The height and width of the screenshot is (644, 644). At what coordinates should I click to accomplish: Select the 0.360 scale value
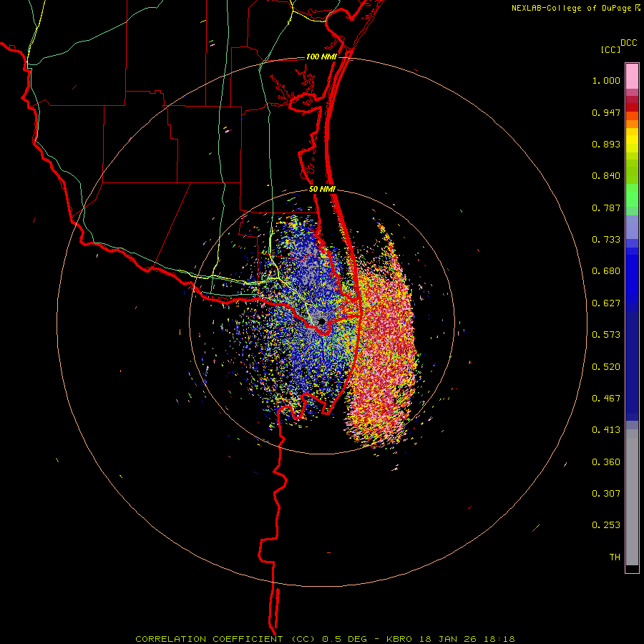pos(606,462)
